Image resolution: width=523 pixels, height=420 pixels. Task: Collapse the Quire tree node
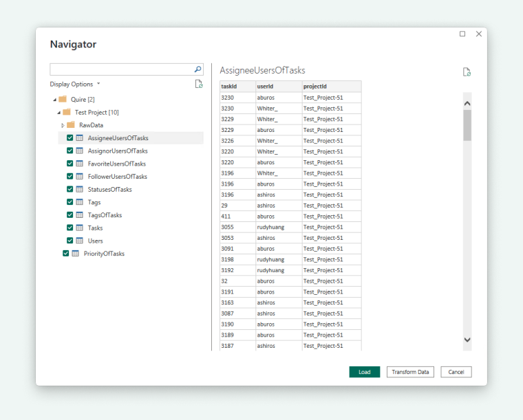54,100
